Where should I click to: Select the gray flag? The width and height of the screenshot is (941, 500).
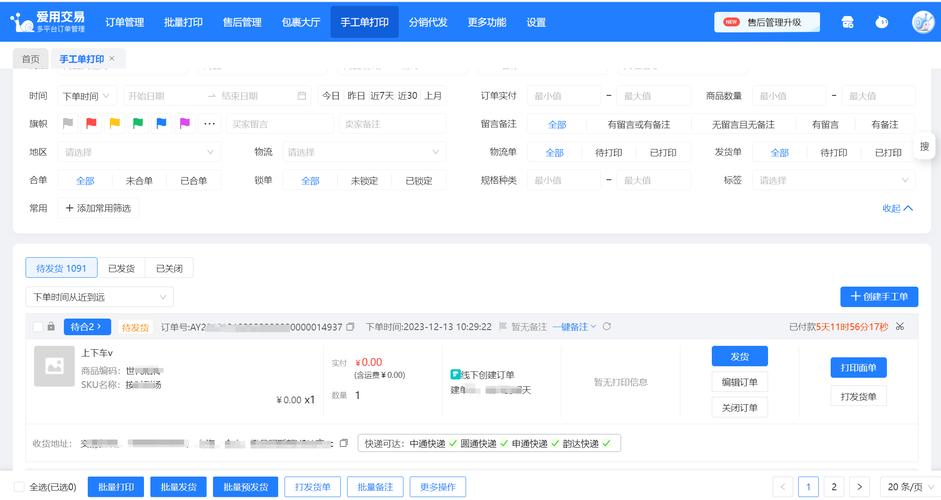[68, 123]
